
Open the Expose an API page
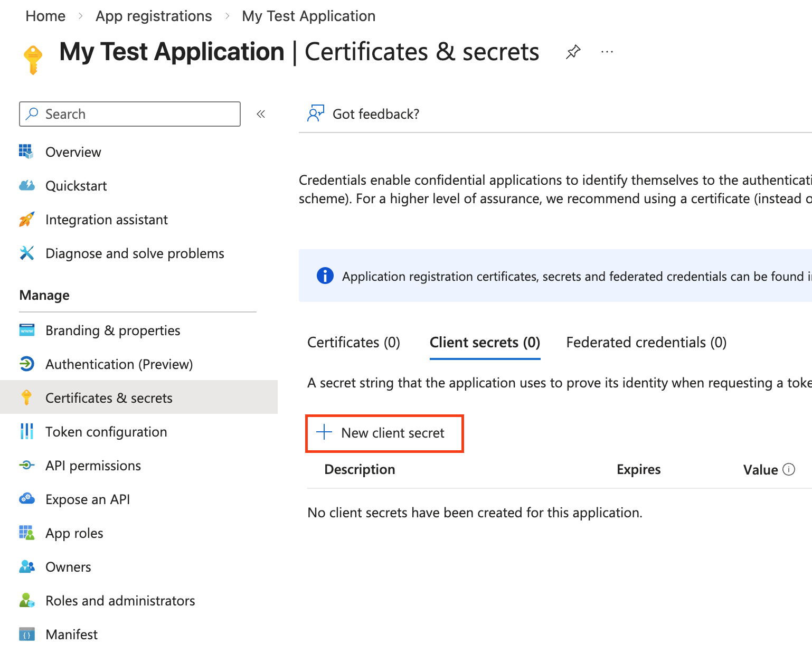pyautogui.click(x=88, y=499)
